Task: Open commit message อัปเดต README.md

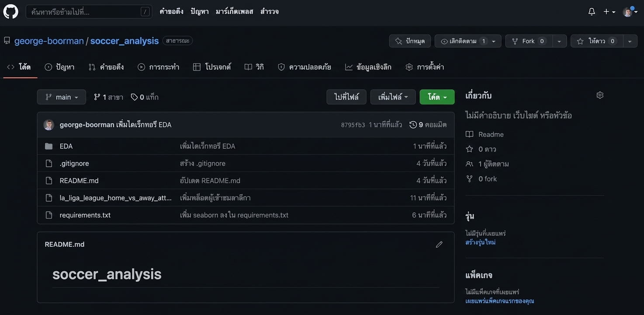Action: 210,181
